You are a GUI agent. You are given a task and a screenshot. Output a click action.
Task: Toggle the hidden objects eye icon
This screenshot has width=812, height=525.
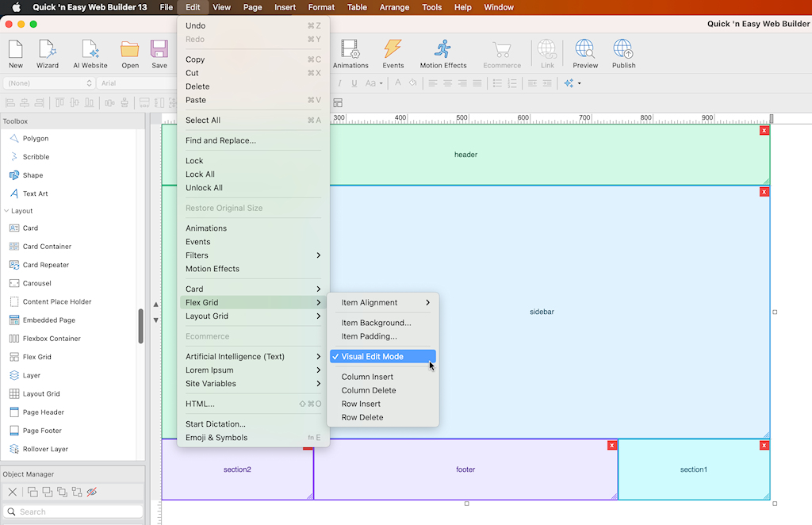coord(92,492)
